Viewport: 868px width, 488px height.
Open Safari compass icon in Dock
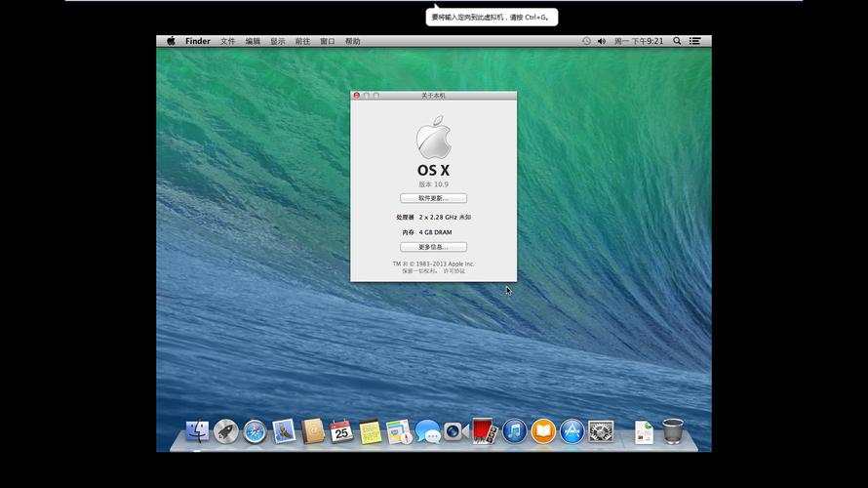pyautogui.click(x=255, y=431)
